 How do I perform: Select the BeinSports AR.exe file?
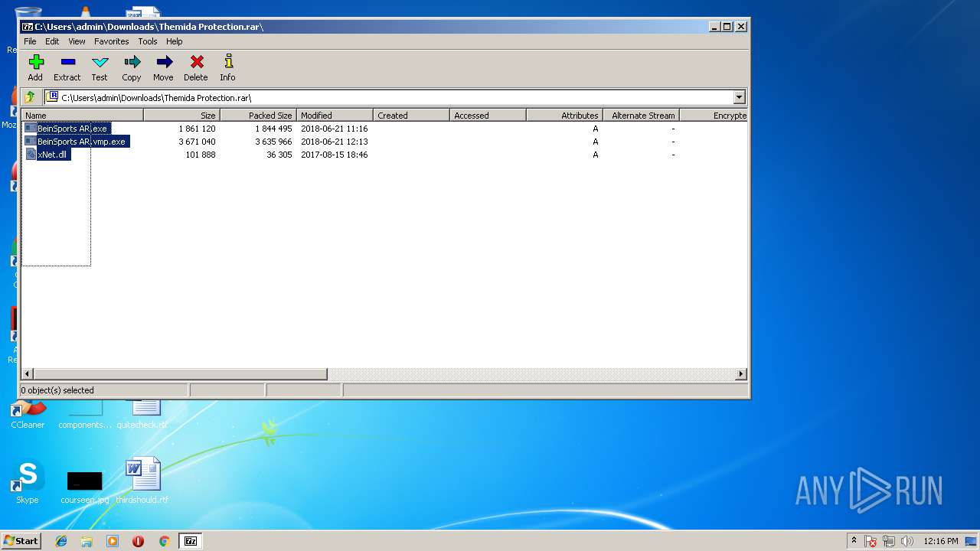pos(73,129)
